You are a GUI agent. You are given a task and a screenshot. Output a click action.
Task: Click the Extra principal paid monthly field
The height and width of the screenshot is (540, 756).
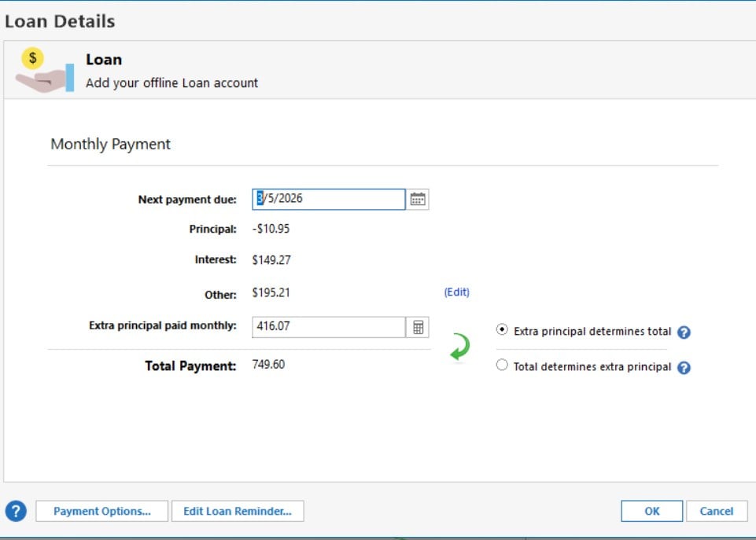coord(328,327)
